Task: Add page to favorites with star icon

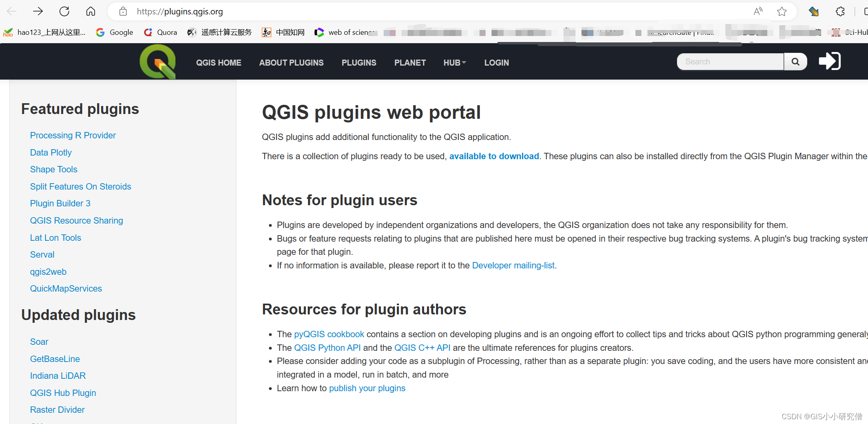Action: [x=782, y=11]
